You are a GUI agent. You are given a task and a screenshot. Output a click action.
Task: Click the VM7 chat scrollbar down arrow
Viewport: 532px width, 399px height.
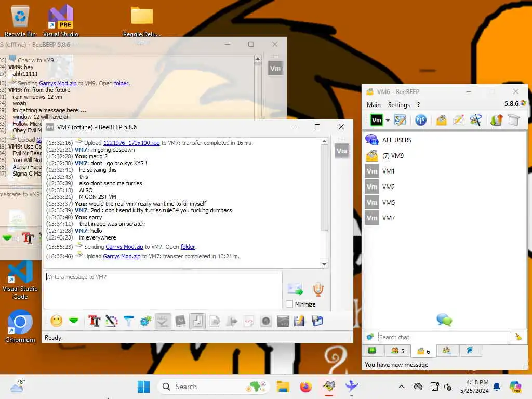324,264
